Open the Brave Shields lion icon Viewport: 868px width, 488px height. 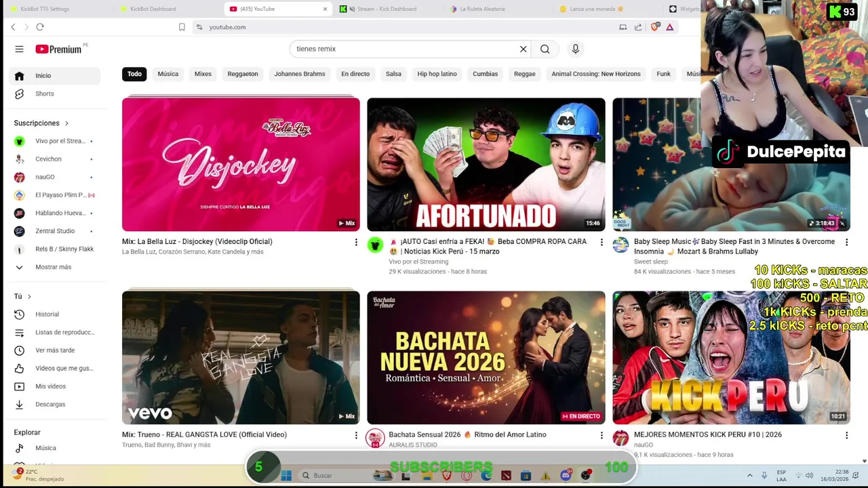(x=654, y=27)
